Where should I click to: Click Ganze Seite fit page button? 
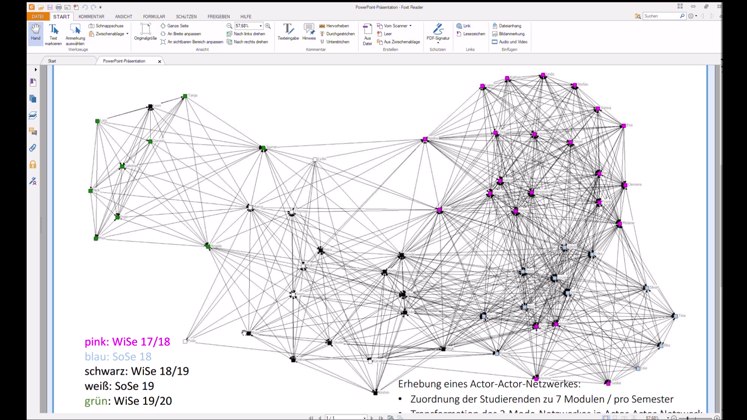(x=178, y=26)
